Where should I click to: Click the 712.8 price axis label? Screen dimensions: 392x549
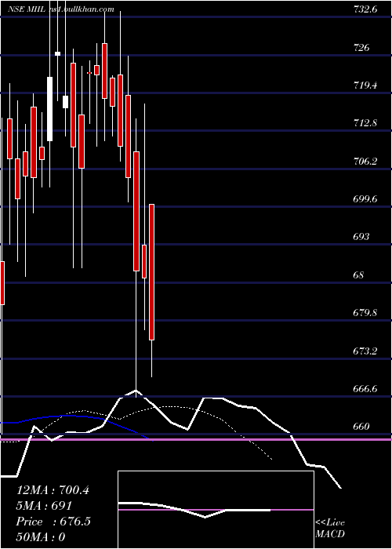click(x=365, y=123)
